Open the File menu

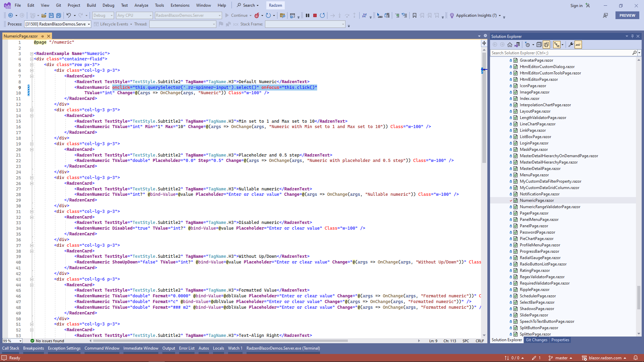18,5
